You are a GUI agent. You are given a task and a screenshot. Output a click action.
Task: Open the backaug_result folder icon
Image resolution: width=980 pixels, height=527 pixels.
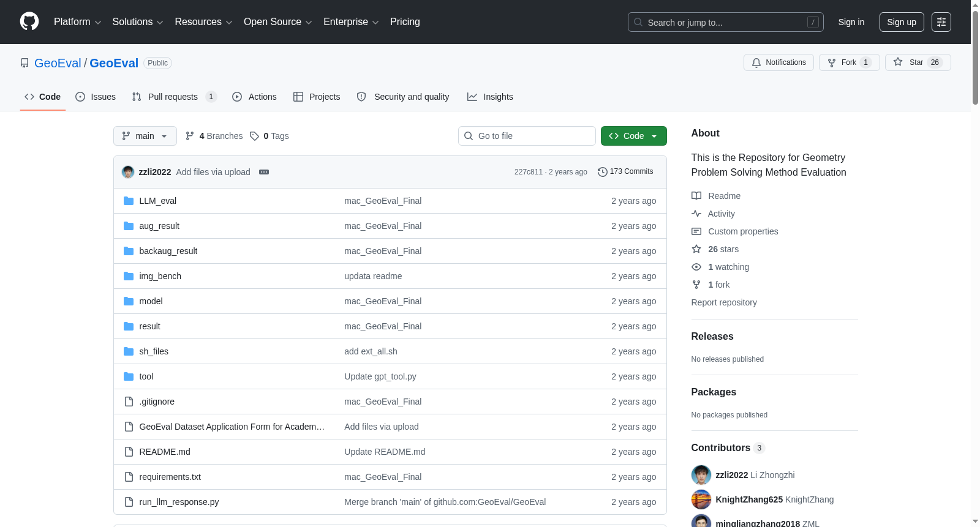click(x=129, y=251)
